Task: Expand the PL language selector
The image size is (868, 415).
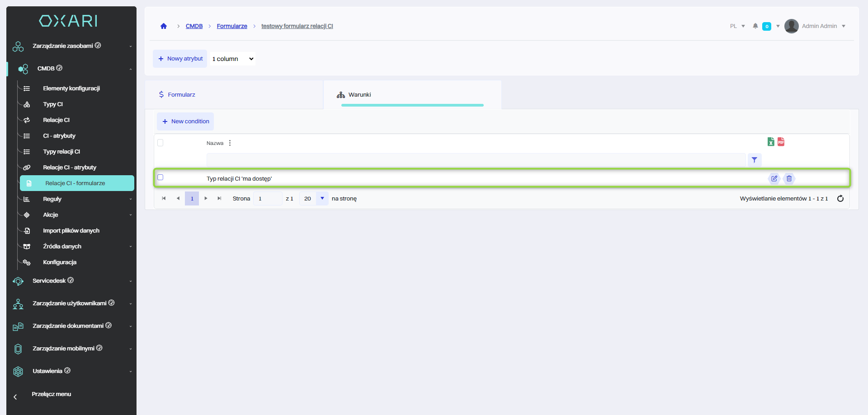Action: tap(737, 26)
